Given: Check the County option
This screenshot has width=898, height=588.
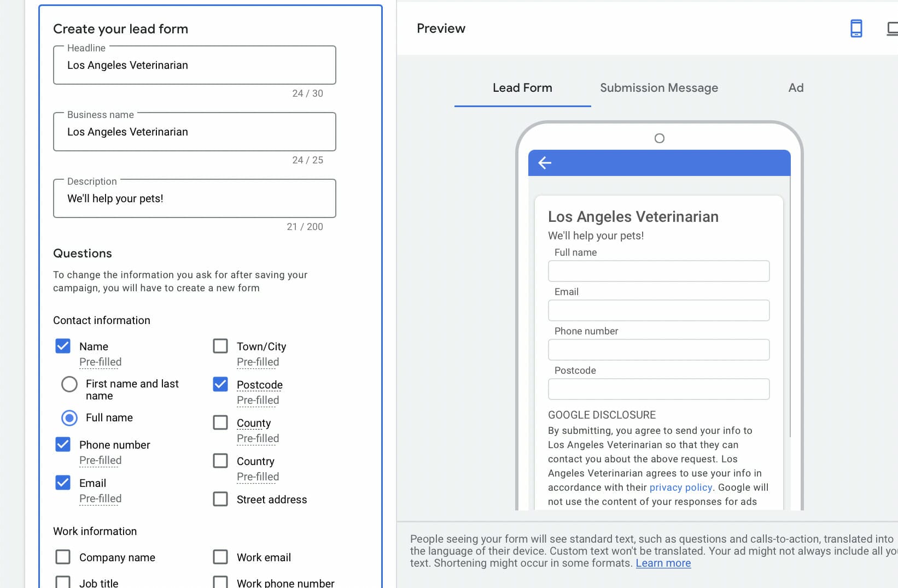Looking at the screenshot, I should (220, 422).
